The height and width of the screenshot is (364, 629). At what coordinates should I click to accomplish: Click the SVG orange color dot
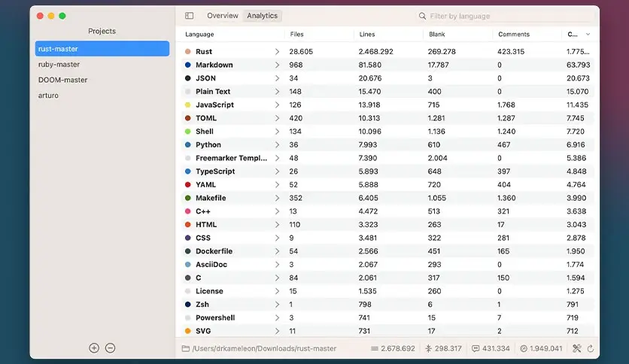[x=188, y=331]
